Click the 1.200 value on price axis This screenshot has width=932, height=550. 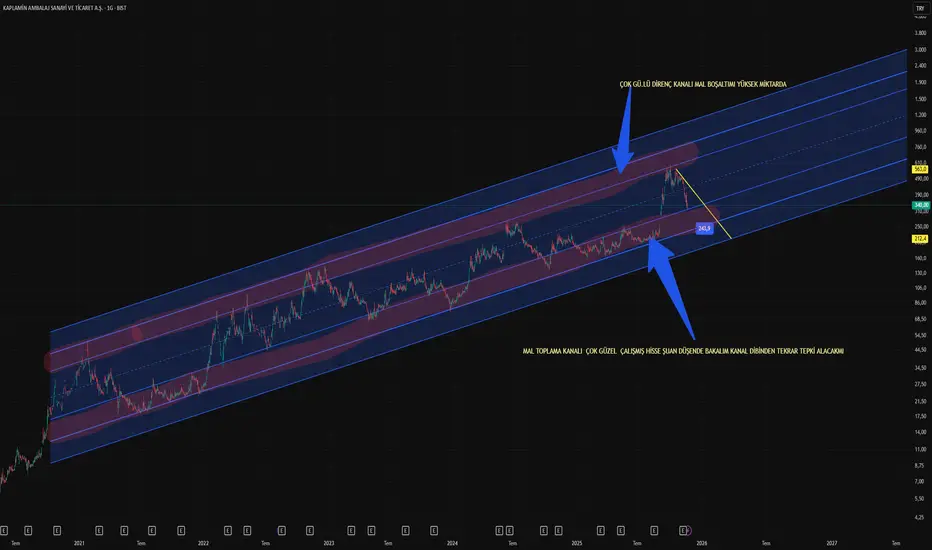[921, 115]
